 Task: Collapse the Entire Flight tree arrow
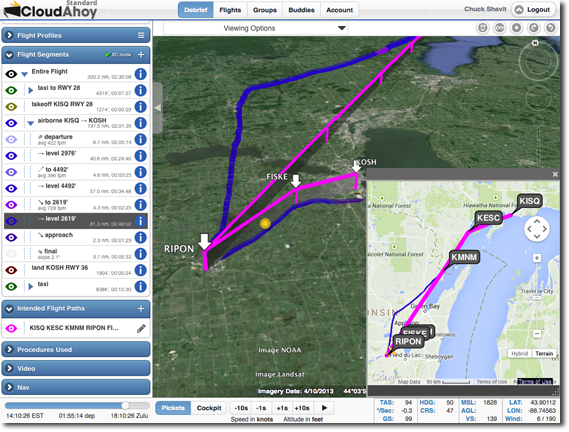pyautogui.click(x=24, y=74)
